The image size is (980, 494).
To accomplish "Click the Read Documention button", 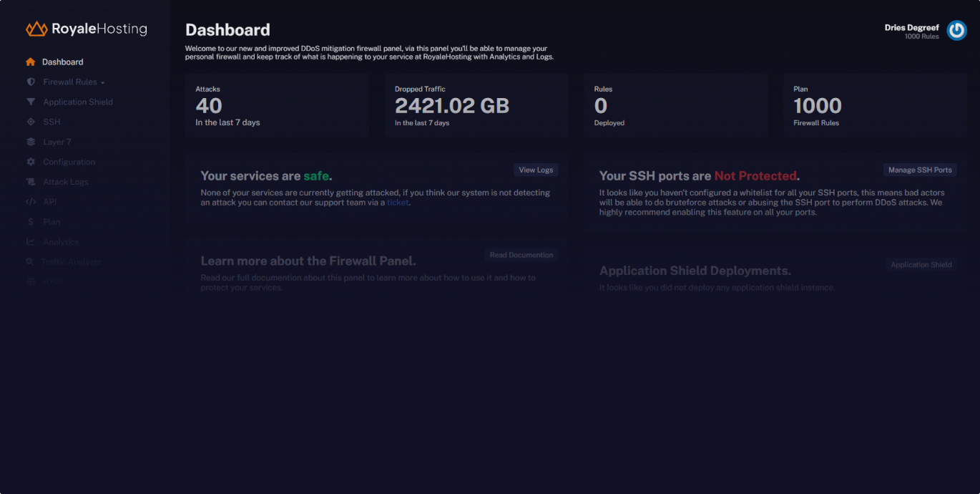I will 521,255.
